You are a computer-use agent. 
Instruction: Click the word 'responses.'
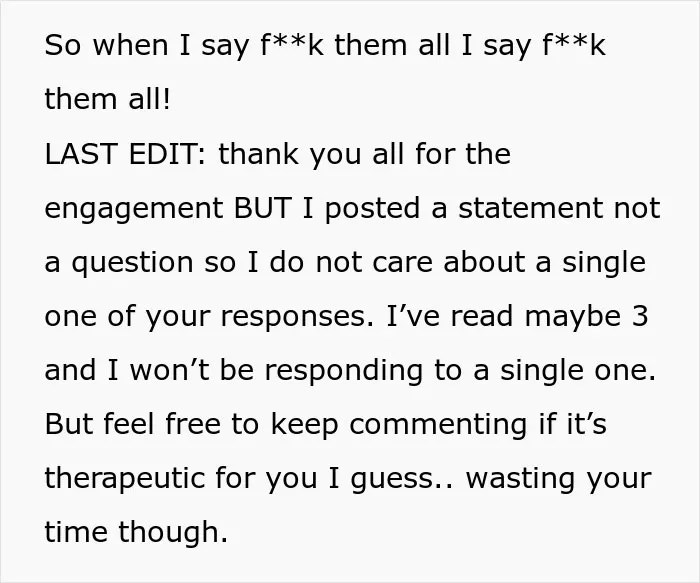click(297, 318)
